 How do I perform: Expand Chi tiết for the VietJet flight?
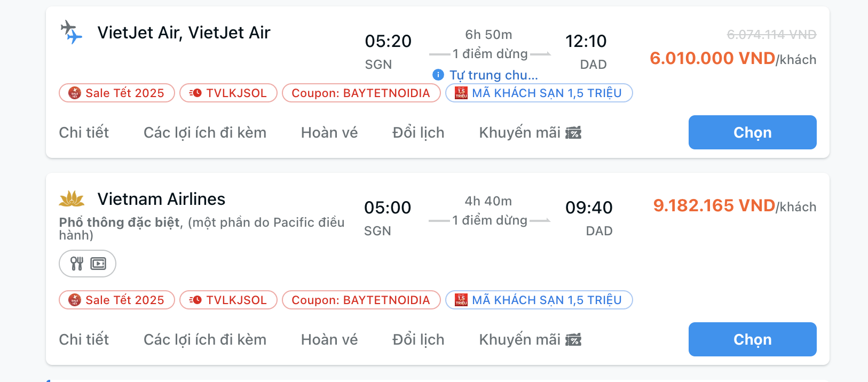click(x=84, y=132)
